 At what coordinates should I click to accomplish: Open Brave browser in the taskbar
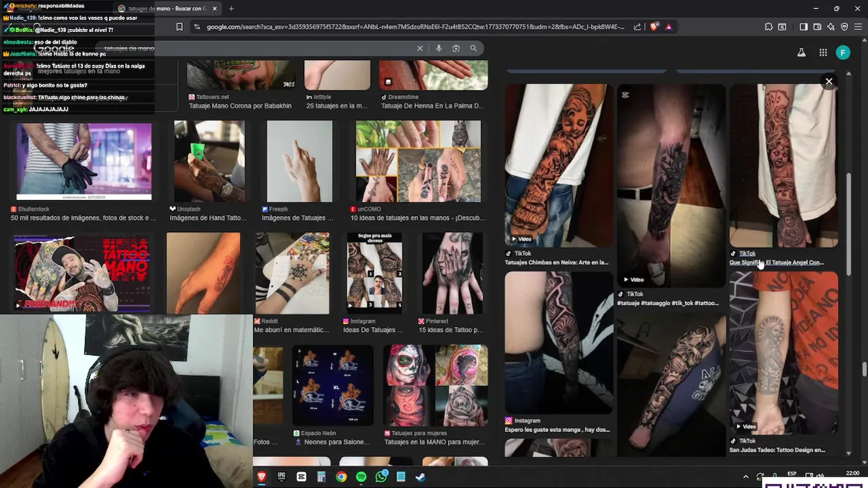262,477
